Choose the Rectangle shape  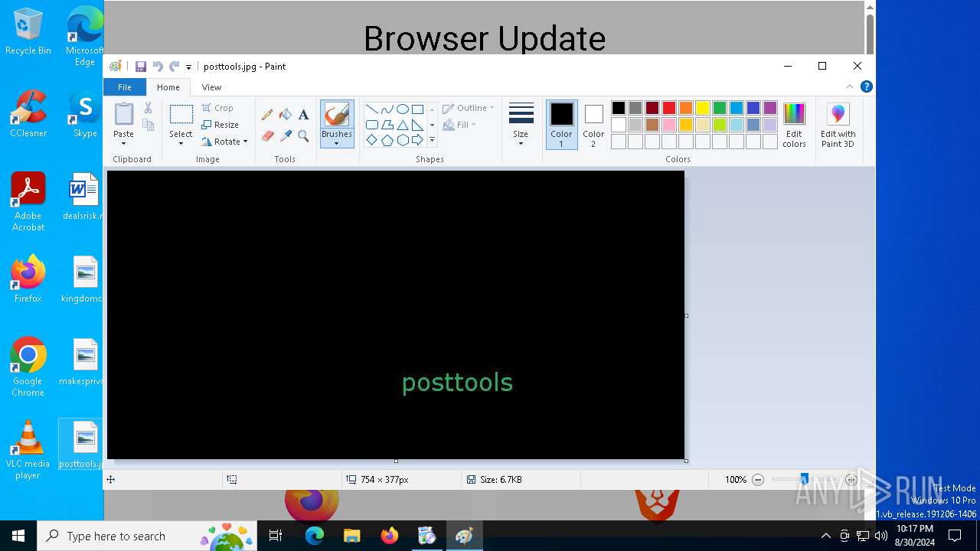(x=417, y=109)
